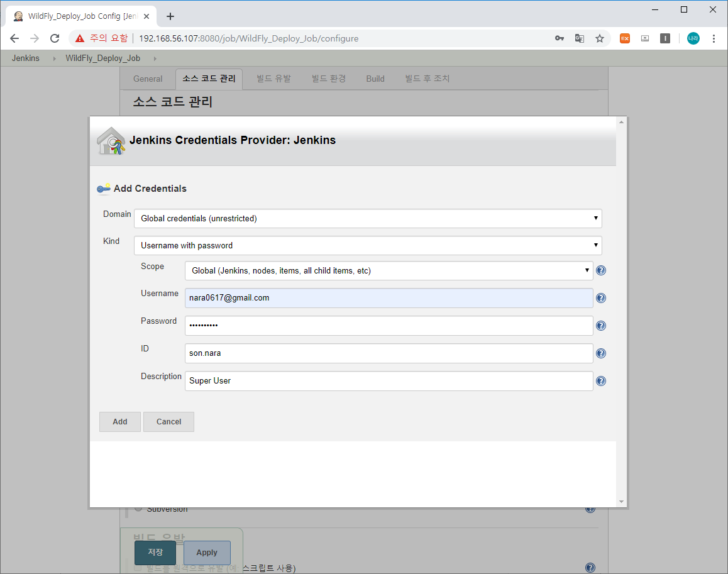Click the dialog scrollbar up arrow

coord(621,122)
